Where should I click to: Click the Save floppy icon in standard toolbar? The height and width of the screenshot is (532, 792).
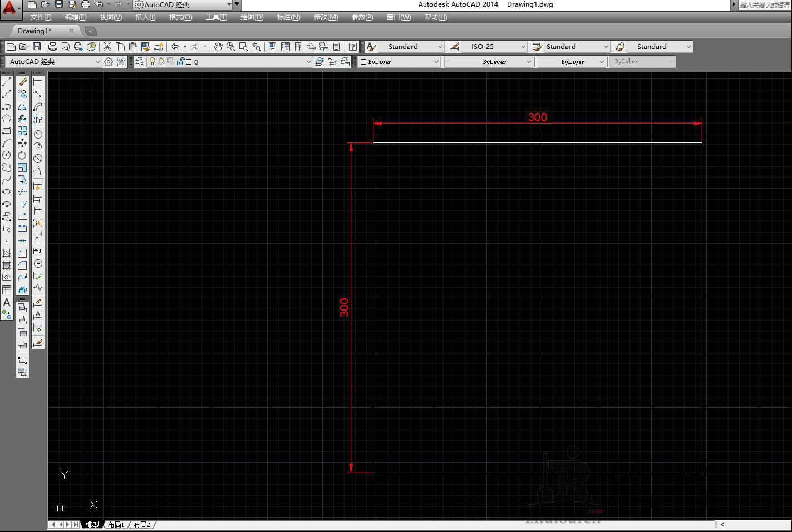point(37,47)
